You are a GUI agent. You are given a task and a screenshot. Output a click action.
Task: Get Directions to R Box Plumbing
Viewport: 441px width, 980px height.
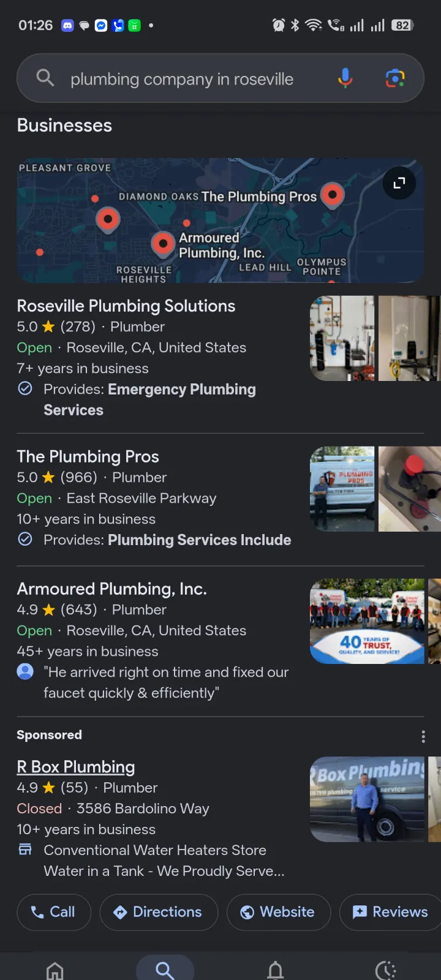(x=159, y=912)
